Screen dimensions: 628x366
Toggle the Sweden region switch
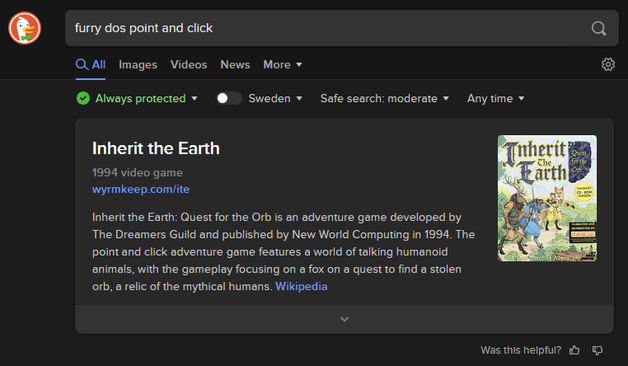coord(229,98)
